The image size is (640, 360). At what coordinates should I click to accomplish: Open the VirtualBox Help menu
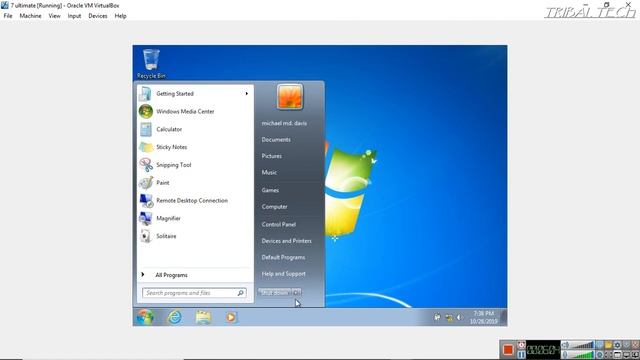120,16
